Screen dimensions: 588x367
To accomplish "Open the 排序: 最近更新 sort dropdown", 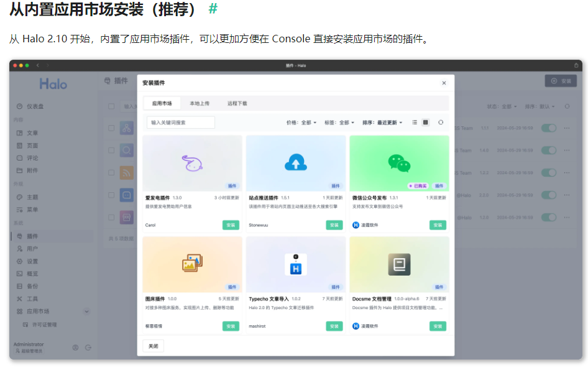I will tap(382, 123).
